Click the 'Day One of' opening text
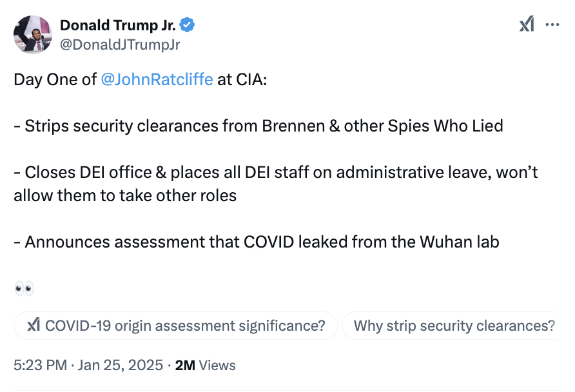The width and height of the screenshot is (575, 392). [55, 81]
